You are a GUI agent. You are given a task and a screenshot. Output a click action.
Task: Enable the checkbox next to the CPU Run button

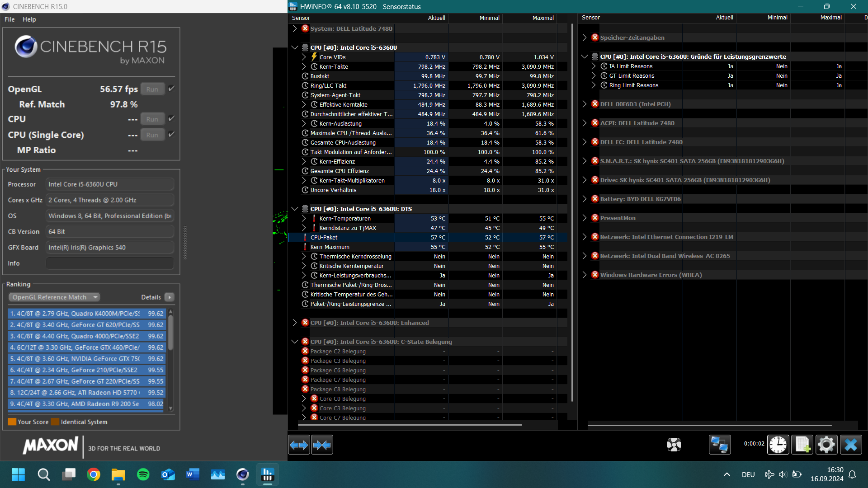point(171,118)
